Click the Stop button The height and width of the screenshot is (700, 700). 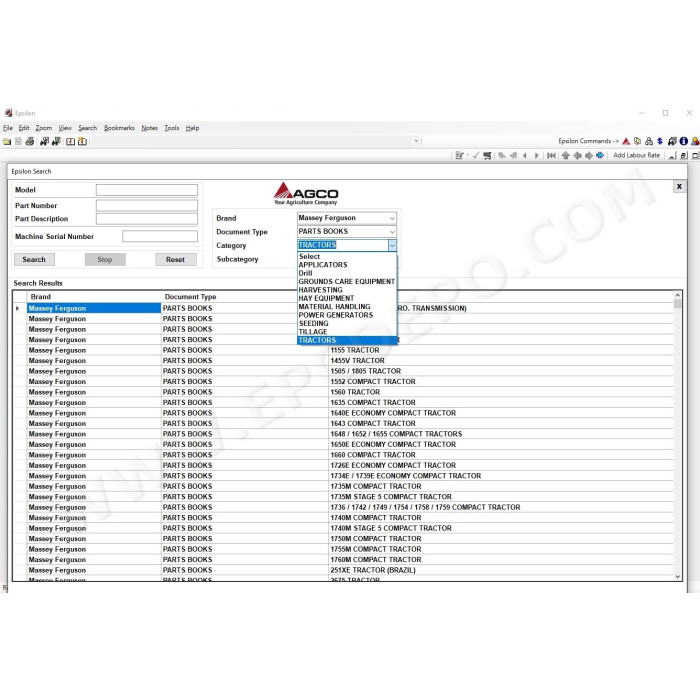105,259
